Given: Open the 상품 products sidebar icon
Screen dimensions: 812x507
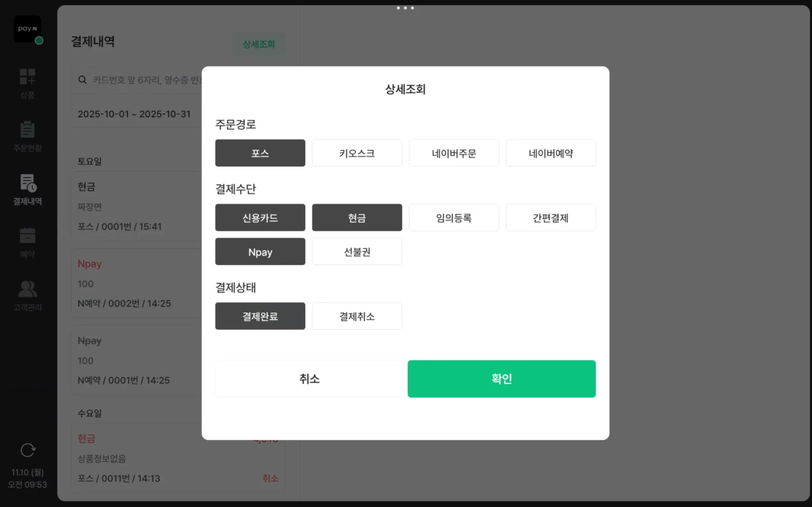Looking at the screenshot, I should click(x=27, y=77).
